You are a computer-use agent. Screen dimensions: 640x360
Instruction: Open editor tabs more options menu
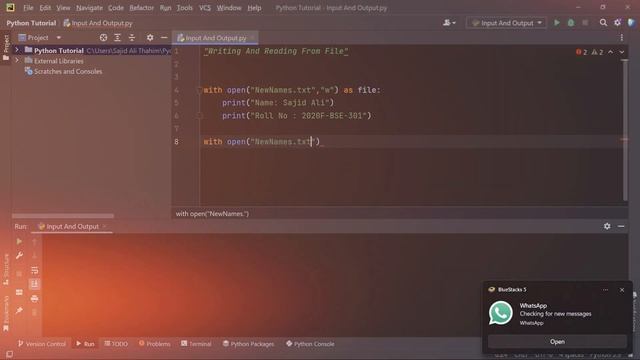click(622, 38)
